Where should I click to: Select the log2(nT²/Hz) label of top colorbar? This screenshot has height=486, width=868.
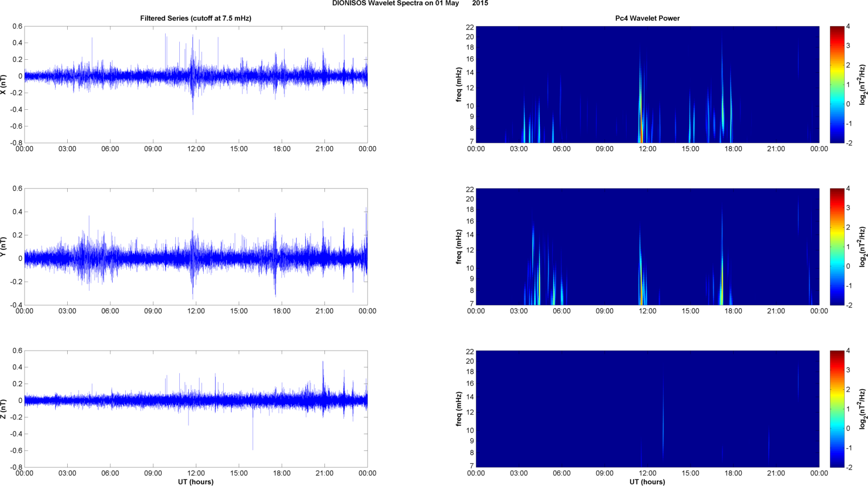point(863,85)
